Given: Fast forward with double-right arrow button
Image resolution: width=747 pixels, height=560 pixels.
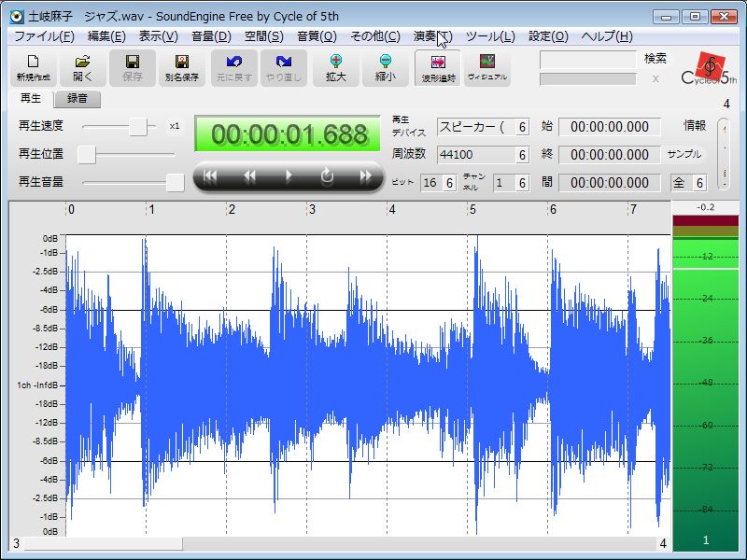Looking at the screenshot, I should click(365, 176).
